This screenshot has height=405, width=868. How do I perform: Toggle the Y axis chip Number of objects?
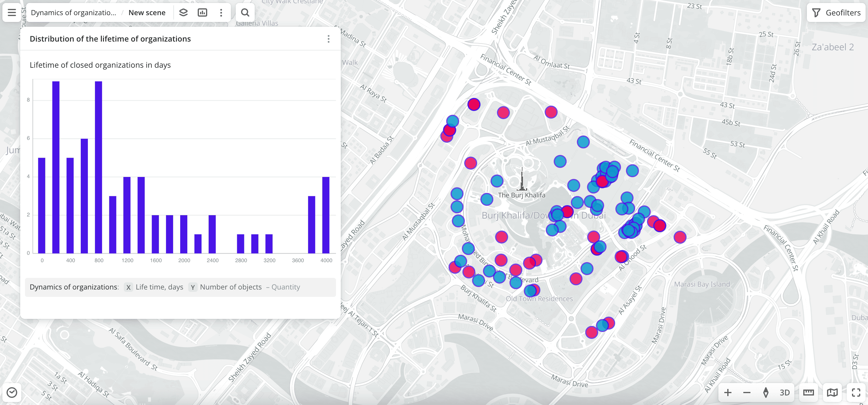[225, 287]
